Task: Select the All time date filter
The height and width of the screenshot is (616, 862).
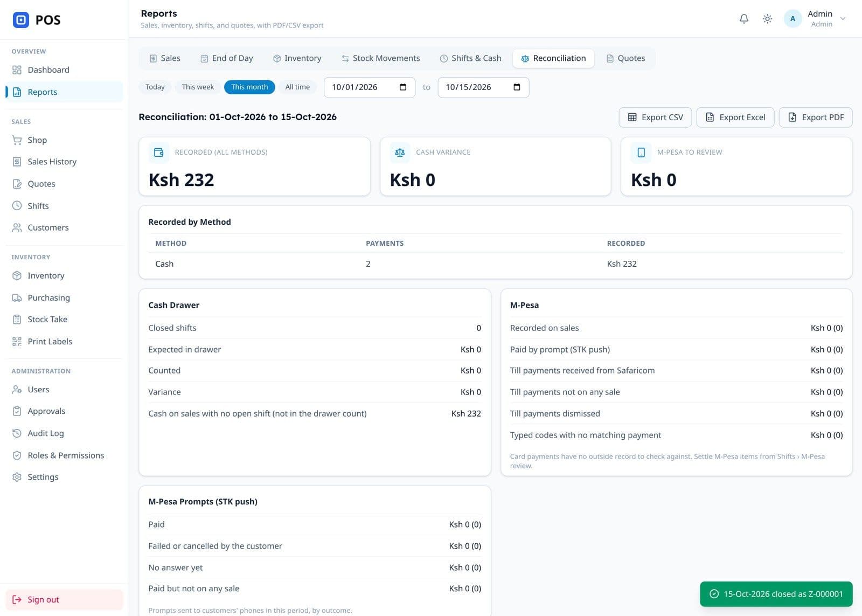Action: tap(297, 87)
